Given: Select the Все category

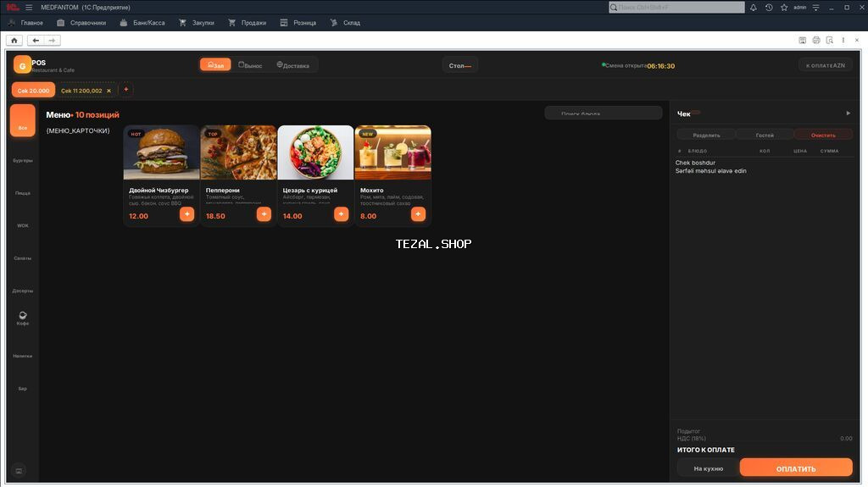Looking at the screenshot, I should pos(23,120).
